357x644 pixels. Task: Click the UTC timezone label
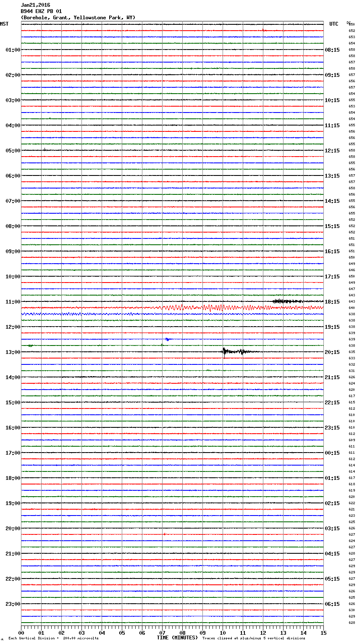334,24
